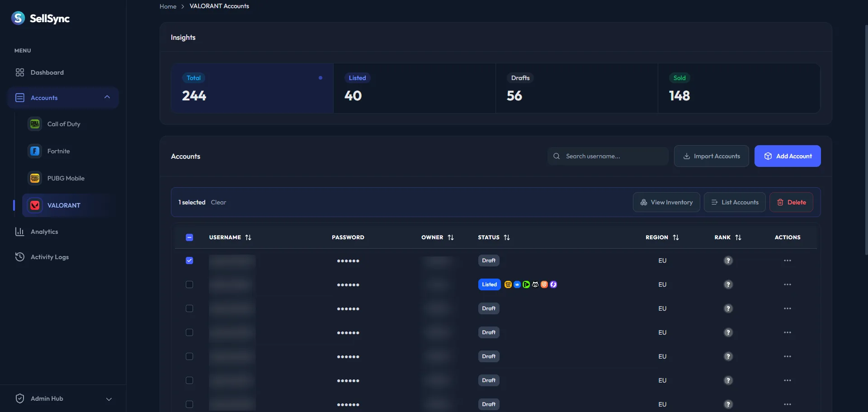Click the View Inventory button

pyautogui.click(x=666, y=202)
